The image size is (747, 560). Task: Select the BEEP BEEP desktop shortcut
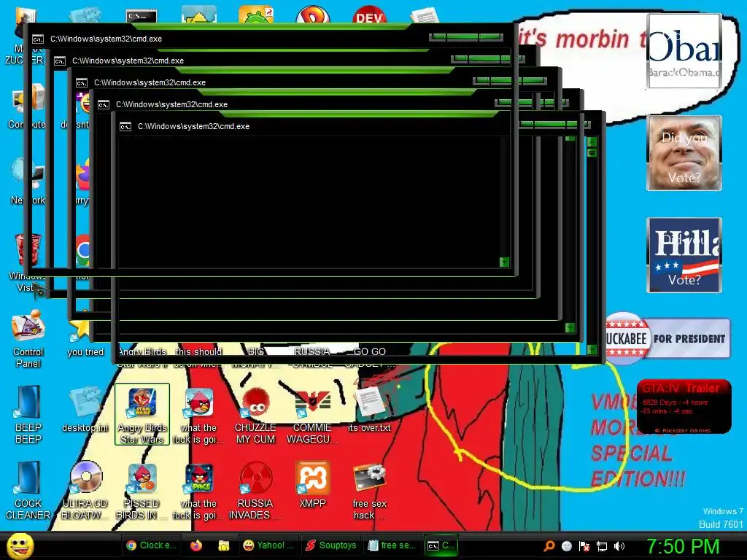tap(28, 414)
